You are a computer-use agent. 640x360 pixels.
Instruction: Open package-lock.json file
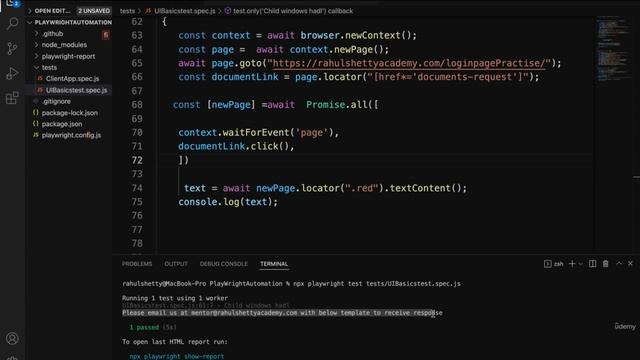point(69,113)
